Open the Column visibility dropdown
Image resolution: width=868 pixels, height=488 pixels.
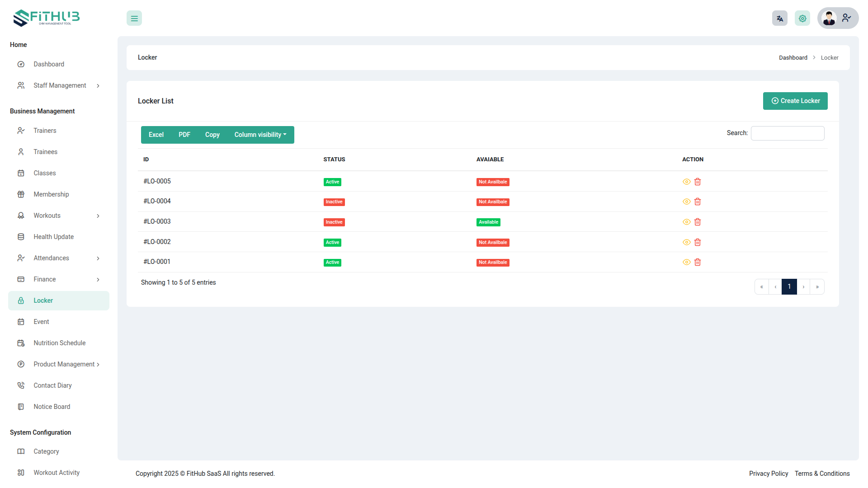pyautogui.click(x=260, y=135)
